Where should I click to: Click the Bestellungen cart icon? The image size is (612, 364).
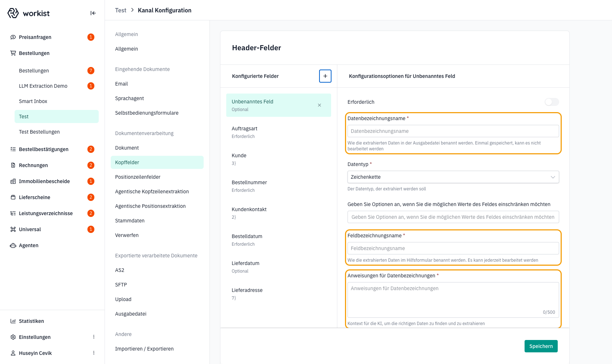13,53
